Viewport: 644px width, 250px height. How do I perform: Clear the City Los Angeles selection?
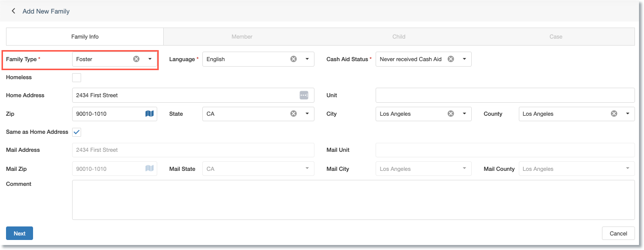click(451, 114)
